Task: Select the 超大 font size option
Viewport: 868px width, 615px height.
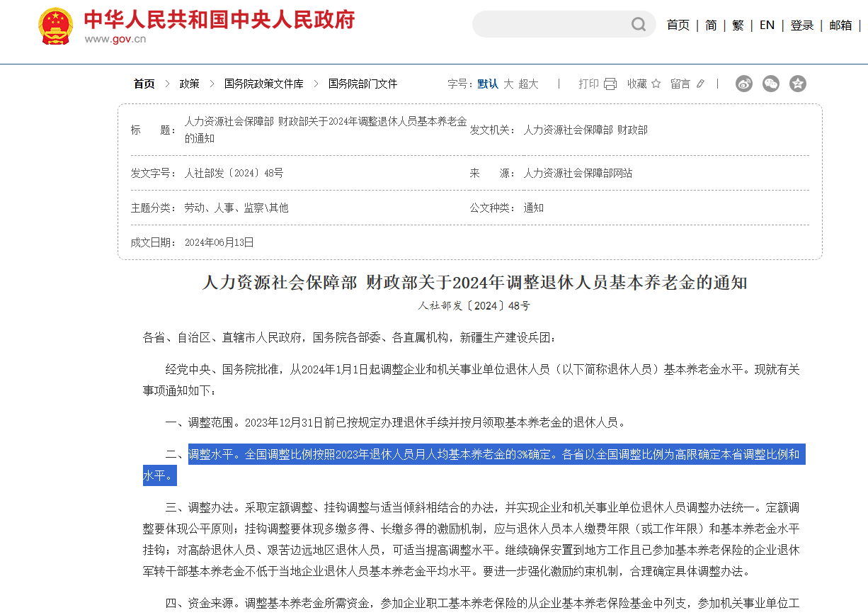Action: point(529,83)
